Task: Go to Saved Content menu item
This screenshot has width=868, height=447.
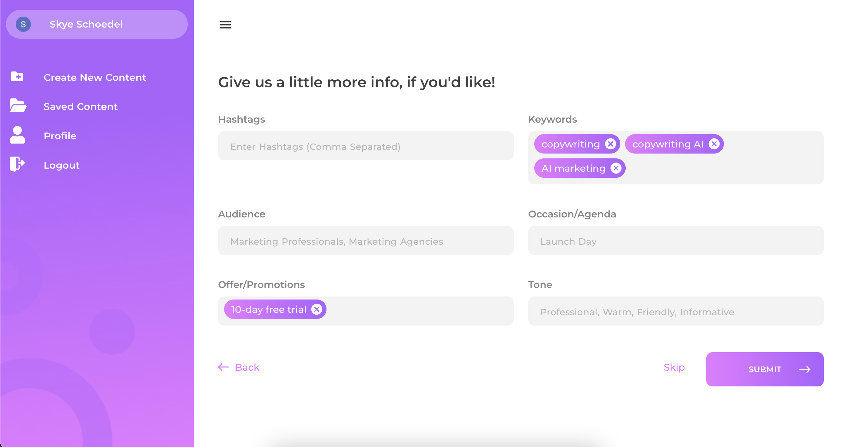Action: pyautogui.click(x=81, y=106)
